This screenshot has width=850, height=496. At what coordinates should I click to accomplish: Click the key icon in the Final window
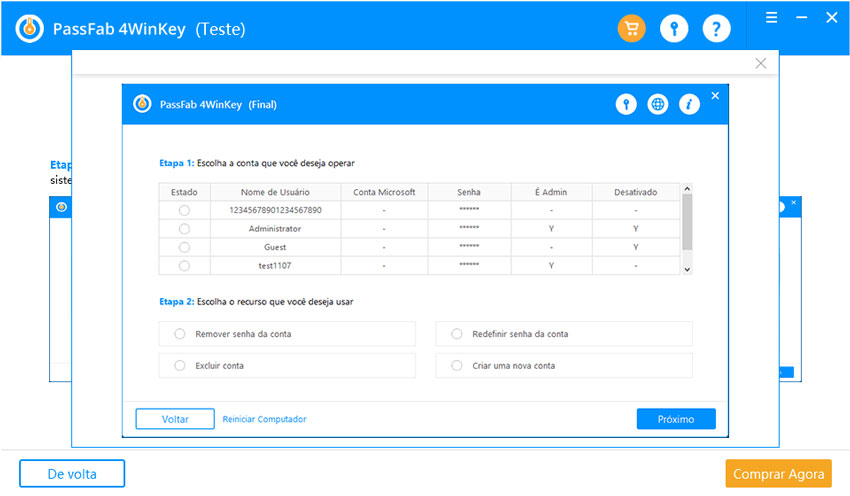tap(626, 104)
